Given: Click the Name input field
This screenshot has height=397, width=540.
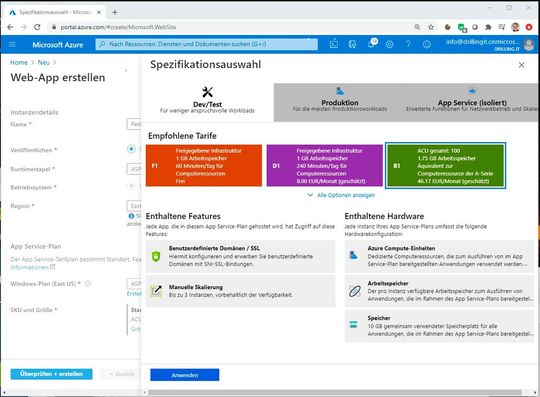Looking at the screenshot, I should (x=134, y=124).
